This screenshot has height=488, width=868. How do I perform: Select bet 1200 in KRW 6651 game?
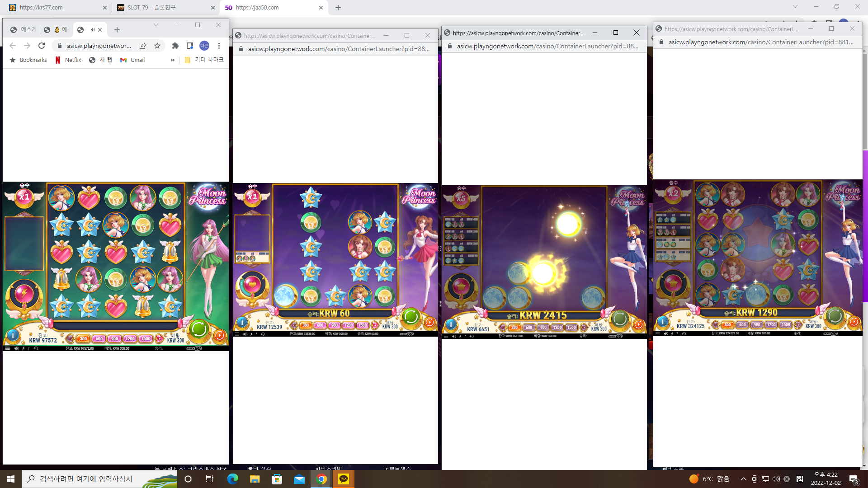(x=557, y=328)
